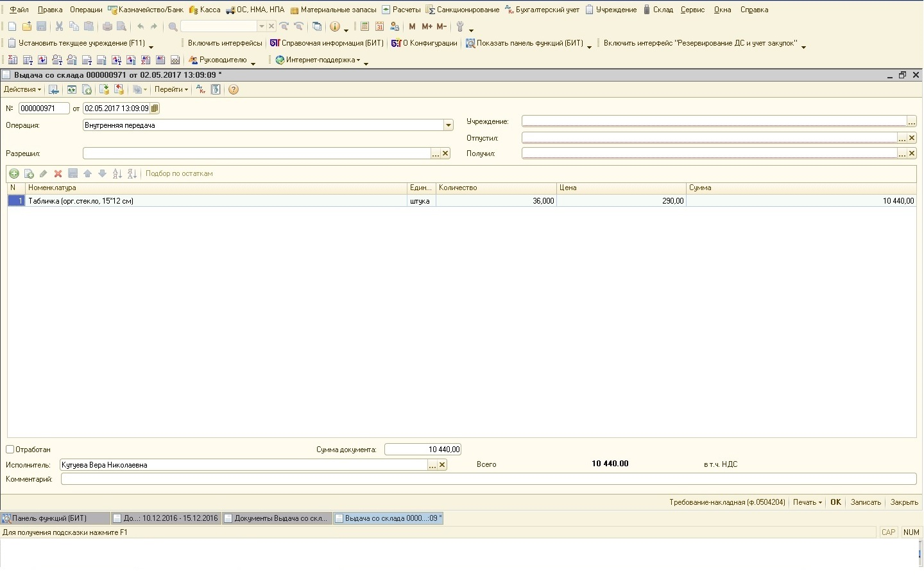
Task: Open the date picker icon next to document date
Action: 155,109
